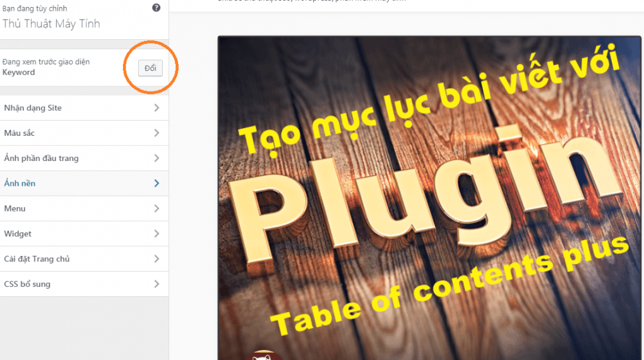Screen dimensions: 644x360
Task: Open the Widget section
Action: tap(84, 234)
